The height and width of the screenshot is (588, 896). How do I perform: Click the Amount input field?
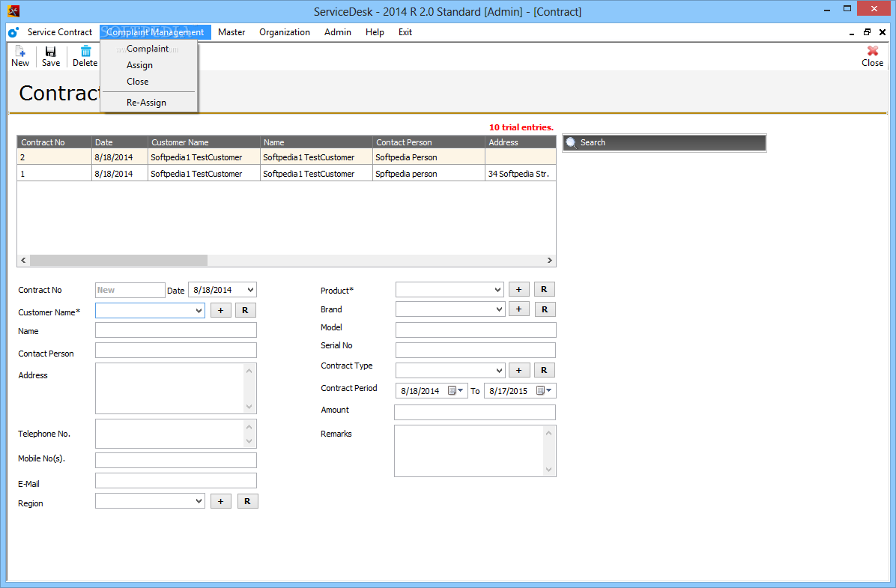475,412
